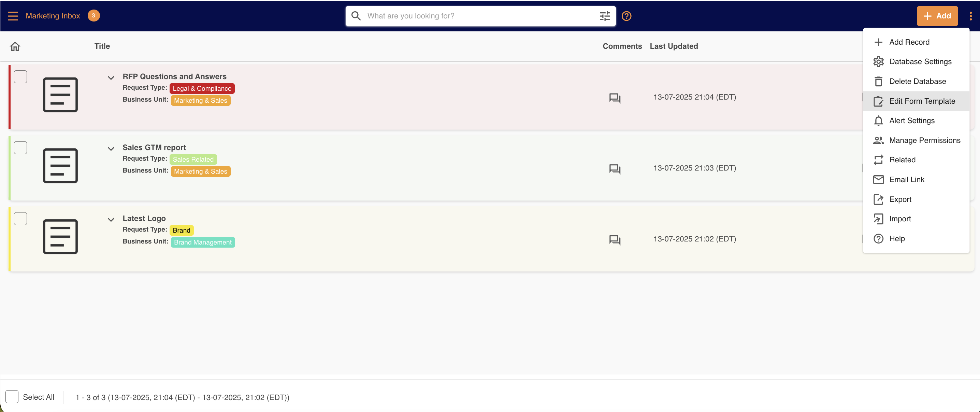This screenshot has height=412, width=980.
Task: Click the Last Updated column header
Action: pyautogui.click(x=674, y=46)
